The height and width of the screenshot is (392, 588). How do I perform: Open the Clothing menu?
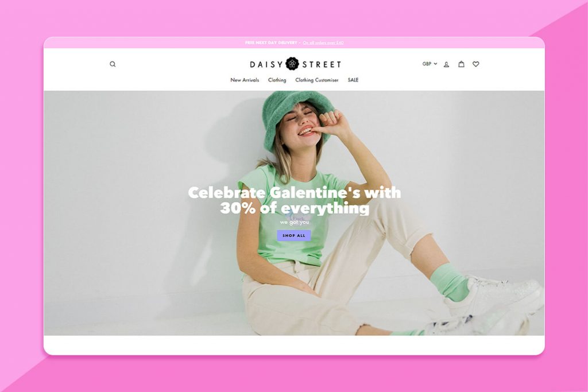(277, 80)
